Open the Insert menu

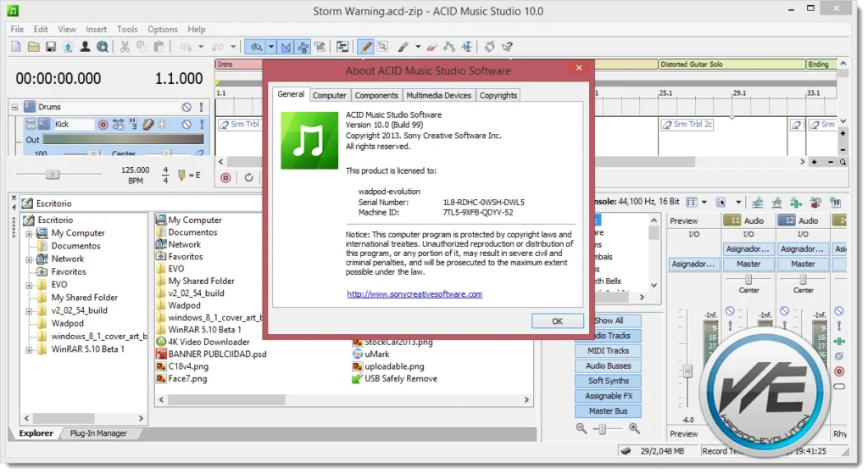tap(96, 29)
